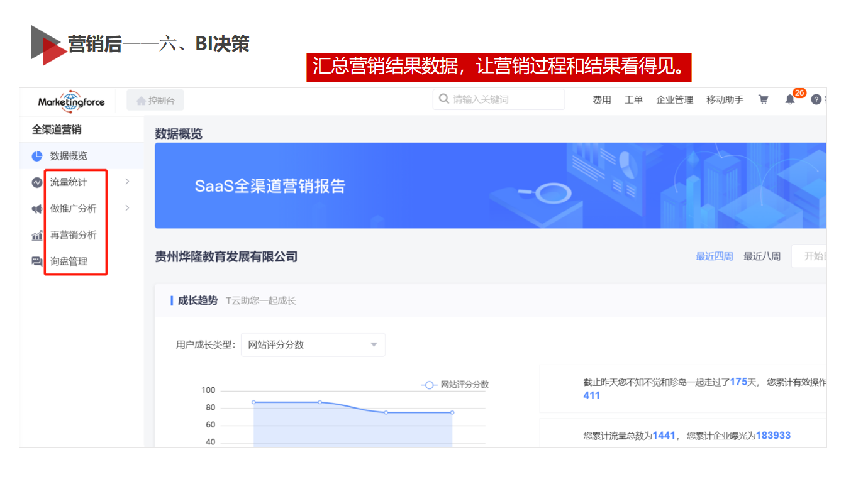Image resolution: width=868 pixels, height=484 pixels.
Task: Open the 企业管理 menu
Action: point(674,99)
